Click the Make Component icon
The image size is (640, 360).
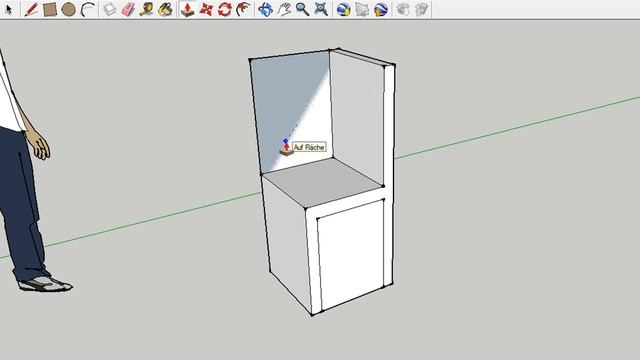[109, 9]
